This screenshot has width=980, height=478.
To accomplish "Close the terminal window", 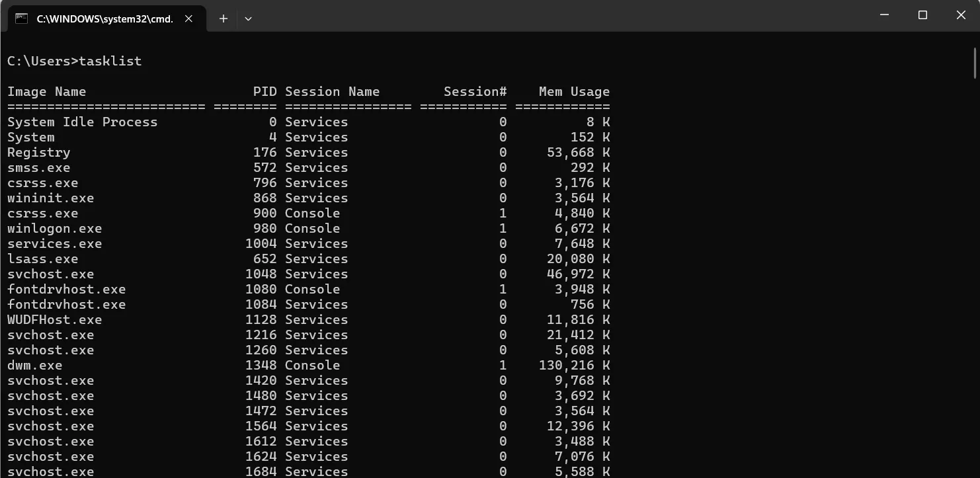I will (961, 15).
